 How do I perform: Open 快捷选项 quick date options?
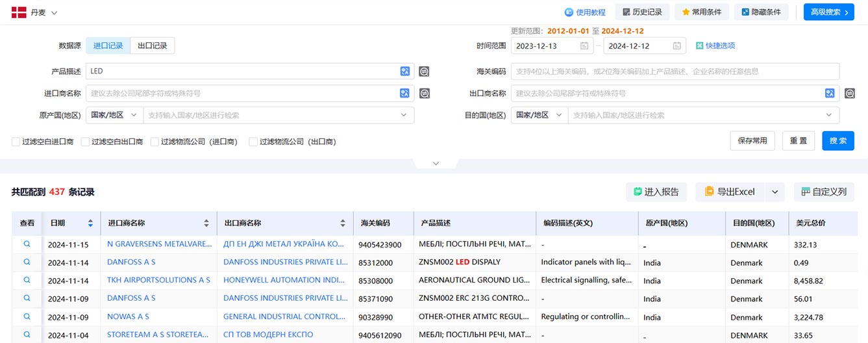[x=715, y=45]
